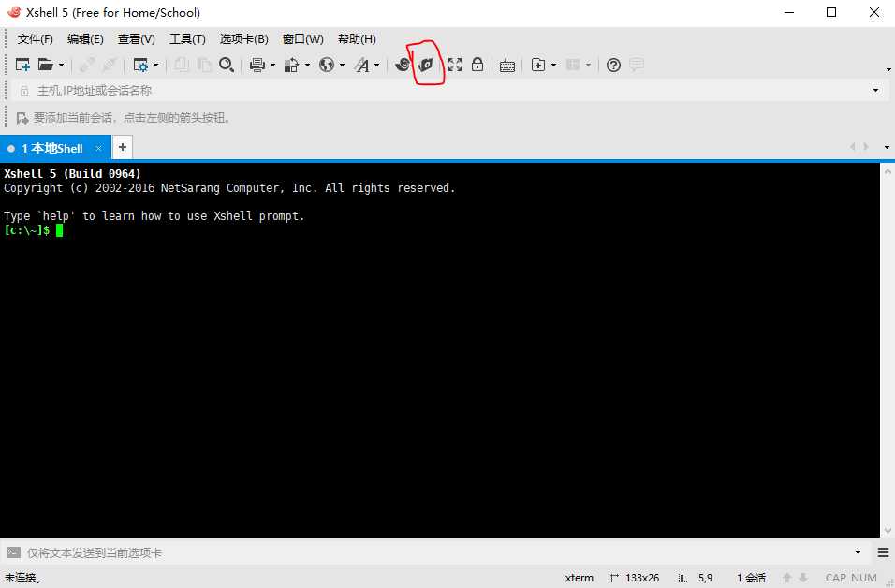This screenshot has height=588, width=895.
Task: Click the Copy toolbar icon
Action: click(x=182, y=65)
